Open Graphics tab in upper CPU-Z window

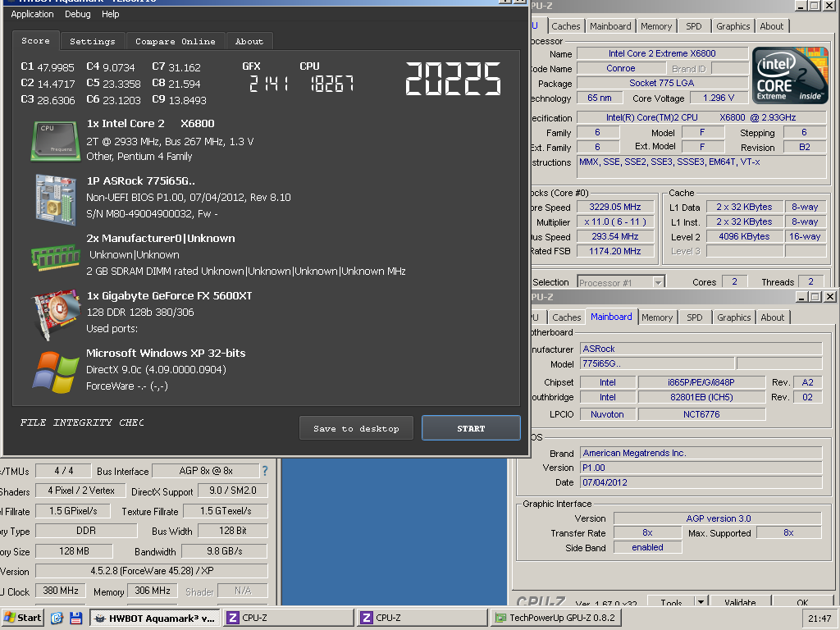pos(733,26)
